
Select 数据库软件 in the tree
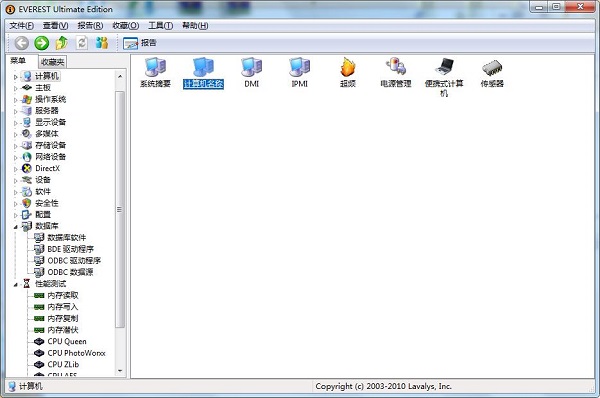point(67,238)
